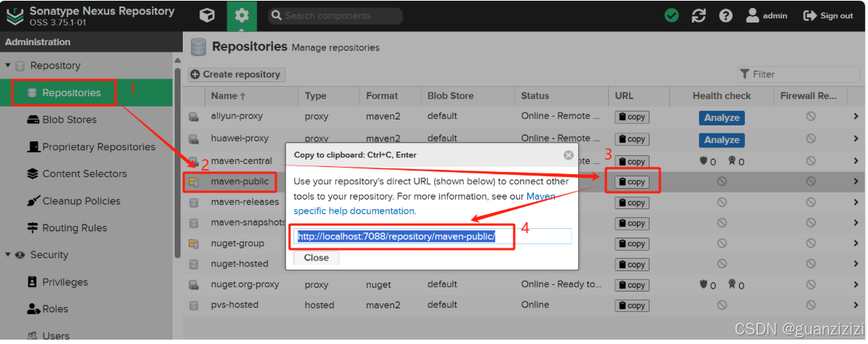Click the repository URL text field
Screen dimensions: 868x344
(433, 237)
